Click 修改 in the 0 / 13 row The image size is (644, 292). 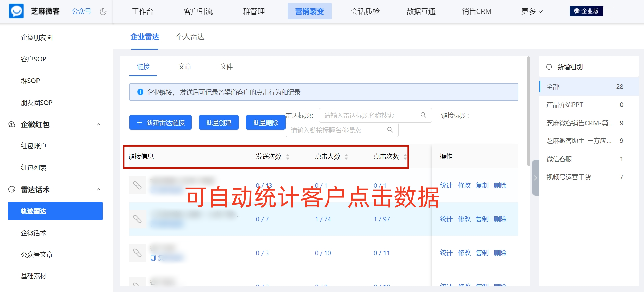point(464,185)
